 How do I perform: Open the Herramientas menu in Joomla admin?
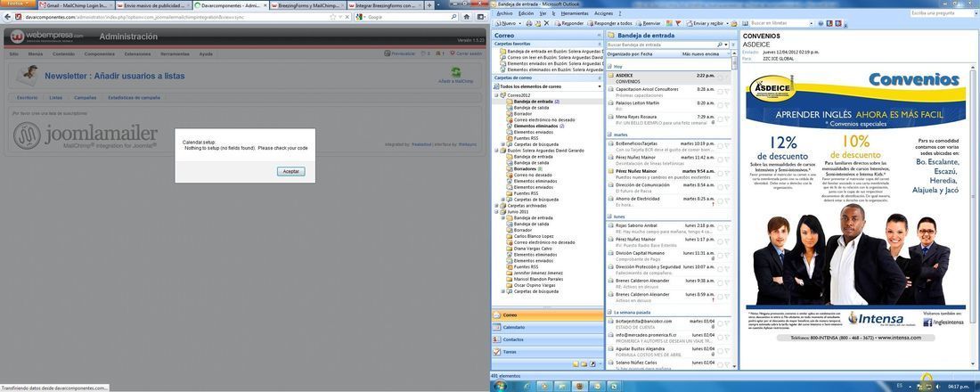pyautogui.click(x=175, y=53)
